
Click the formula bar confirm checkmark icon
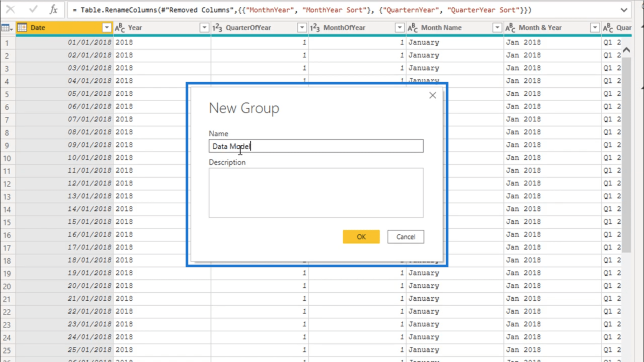pos(33,9)
